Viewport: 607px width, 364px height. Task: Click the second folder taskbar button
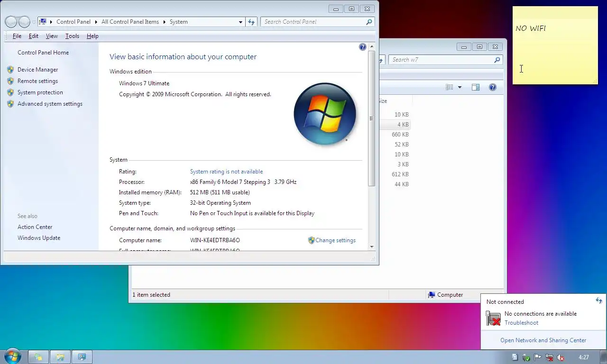click(x=60, y=357)
